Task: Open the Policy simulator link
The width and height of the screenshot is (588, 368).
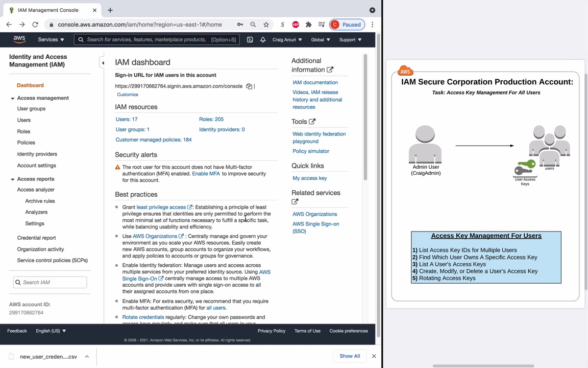Action: tap(311, 151)
